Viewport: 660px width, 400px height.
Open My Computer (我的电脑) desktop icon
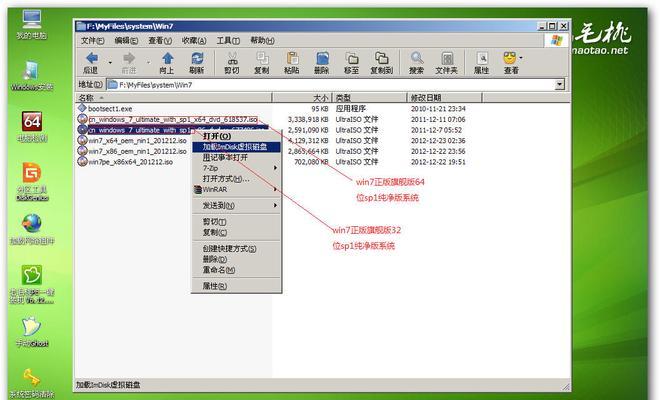pyautogui.click(x=32, y=24)
